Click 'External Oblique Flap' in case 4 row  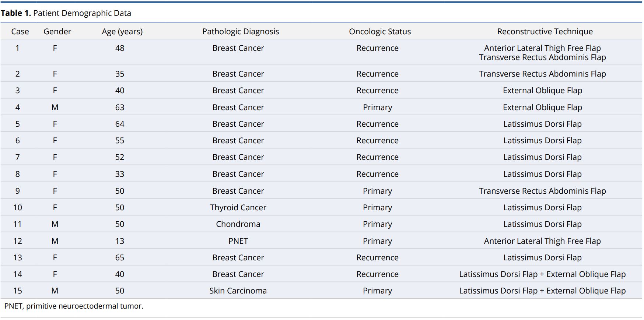point(542,108)
